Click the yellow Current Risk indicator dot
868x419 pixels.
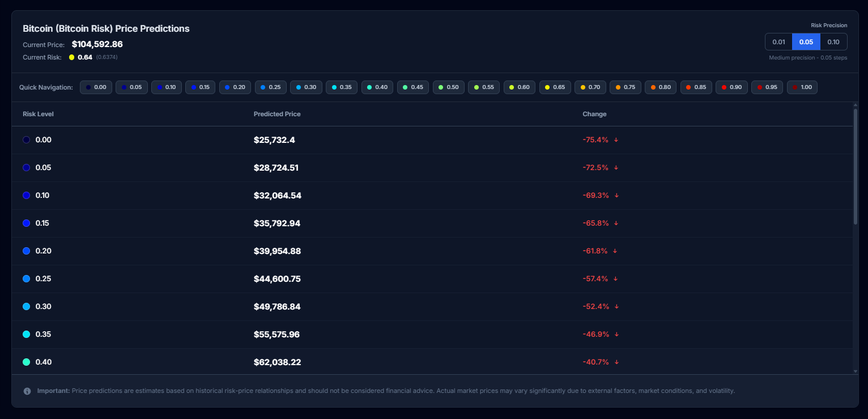[x=71, y=57]
